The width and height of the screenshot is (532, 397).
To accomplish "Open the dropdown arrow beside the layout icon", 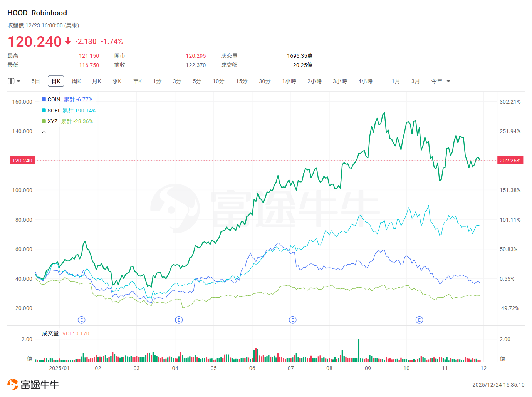I will click(18, 81).
